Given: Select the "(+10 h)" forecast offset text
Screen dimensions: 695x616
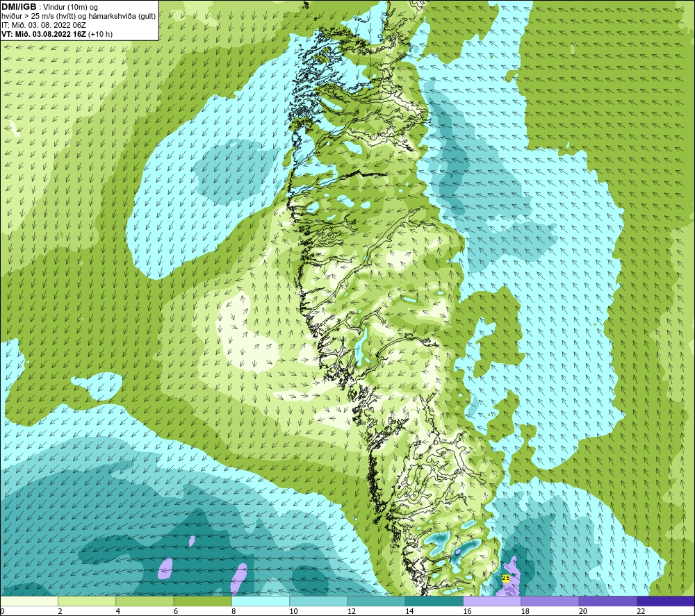Looking at the screenshot, I should pyautogui.click(x=101, y=34).
